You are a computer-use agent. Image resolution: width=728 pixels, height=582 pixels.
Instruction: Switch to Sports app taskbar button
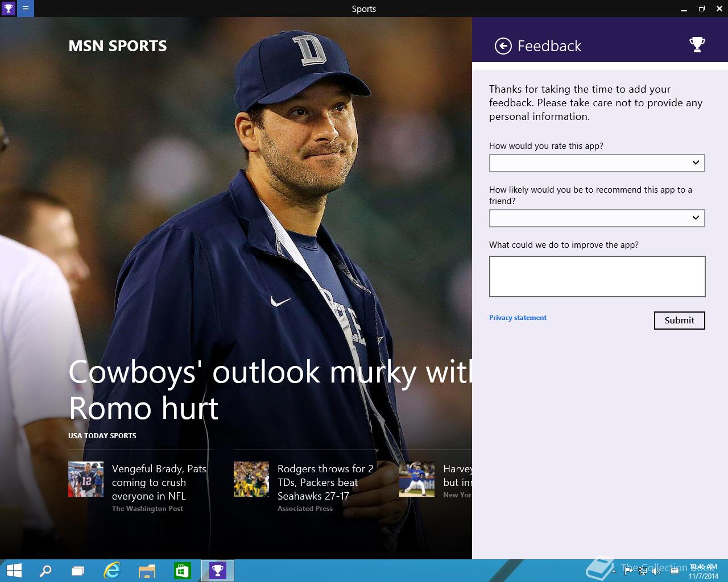[218, 571]
